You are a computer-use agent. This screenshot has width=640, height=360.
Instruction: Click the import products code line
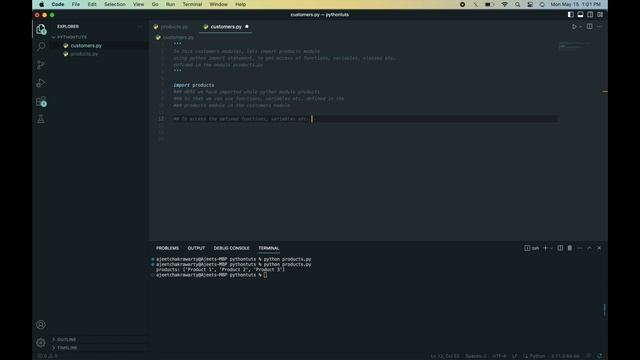coord(193,85)
